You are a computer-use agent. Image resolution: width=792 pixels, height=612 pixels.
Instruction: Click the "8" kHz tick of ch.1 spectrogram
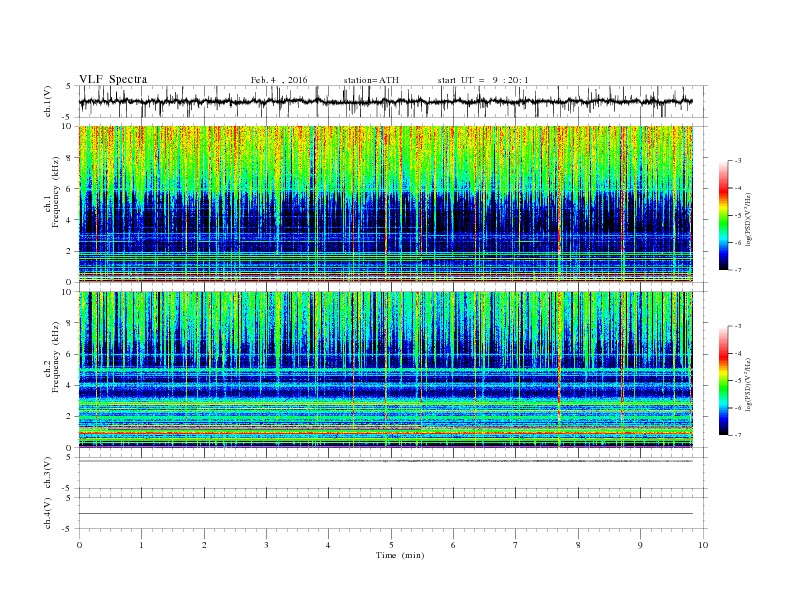pyautogui.click(x=70, y=158)
